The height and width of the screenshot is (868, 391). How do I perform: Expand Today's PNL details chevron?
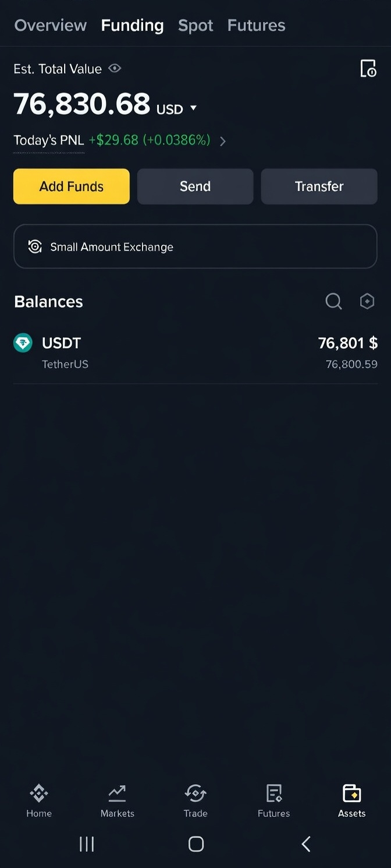223,141
